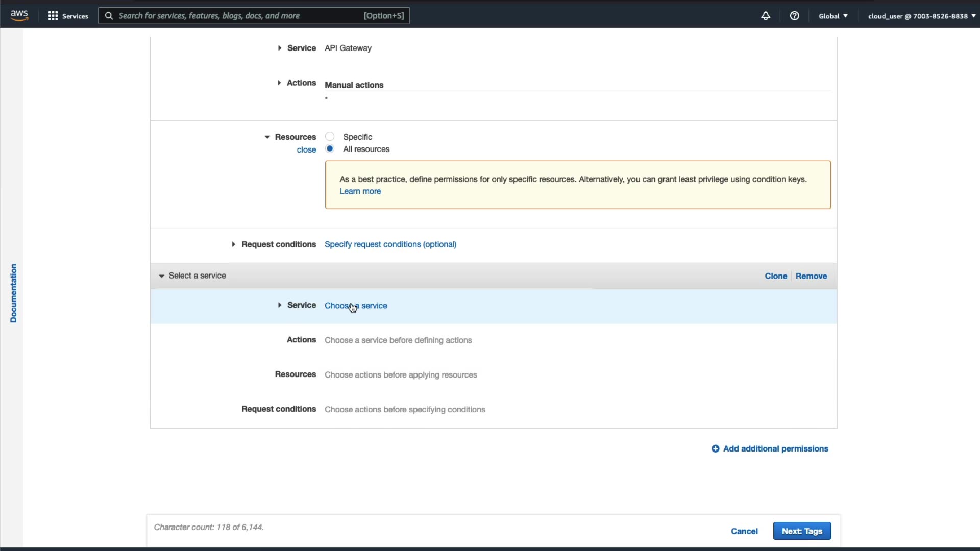Open the Global region dropdown
This screenshot has width=980, height=551.
click(x=833, y=16)
